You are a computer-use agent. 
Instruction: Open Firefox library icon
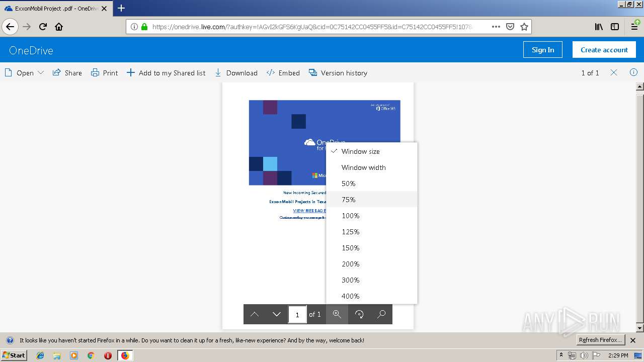pos(599,27)
